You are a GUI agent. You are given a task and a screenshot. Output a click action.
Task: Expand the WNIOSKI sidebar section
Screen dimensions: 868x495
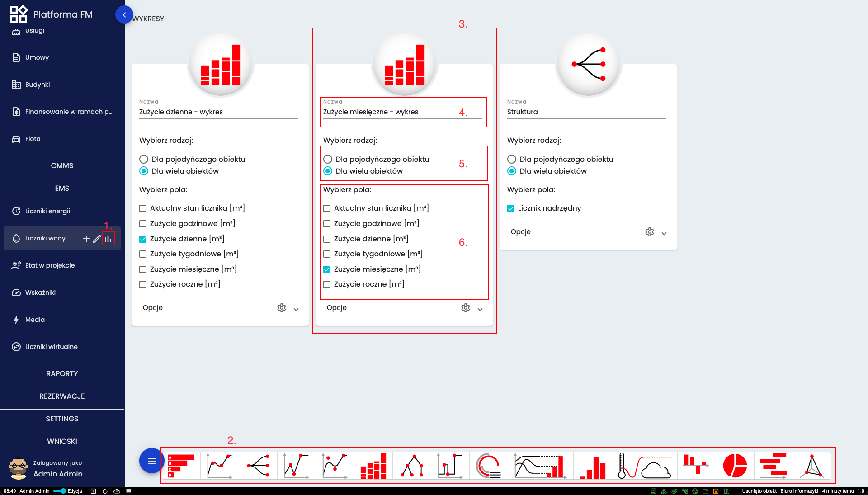(62, 442)
